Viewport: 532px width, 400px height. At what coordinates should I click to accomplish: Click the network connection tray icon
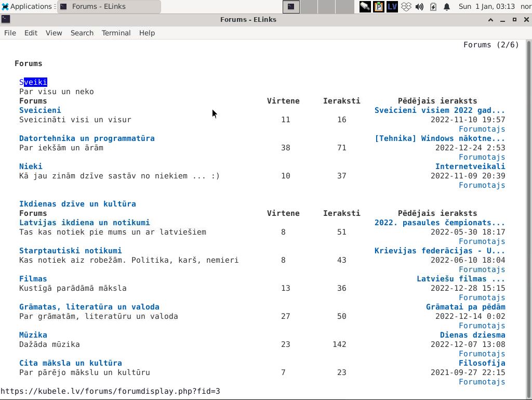point(365,7)
